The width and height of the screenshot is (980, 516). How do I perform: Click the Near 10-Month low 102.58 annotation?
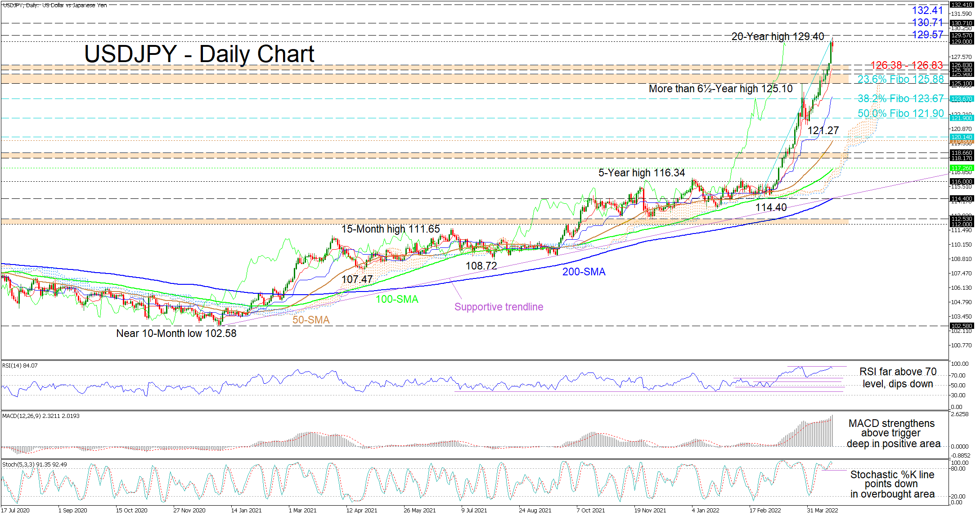176,333
